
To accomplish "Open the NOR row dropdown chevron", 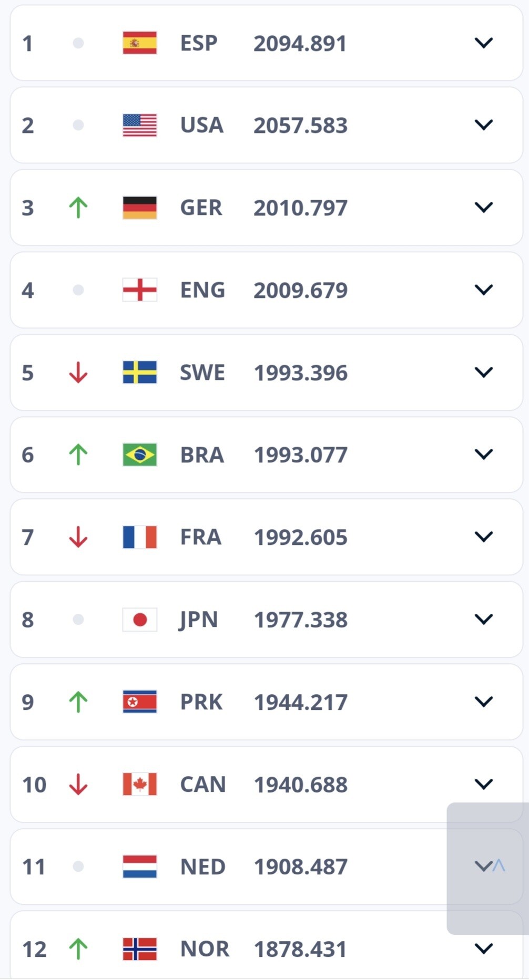I will pyautogui.click(x=483, y=948).
